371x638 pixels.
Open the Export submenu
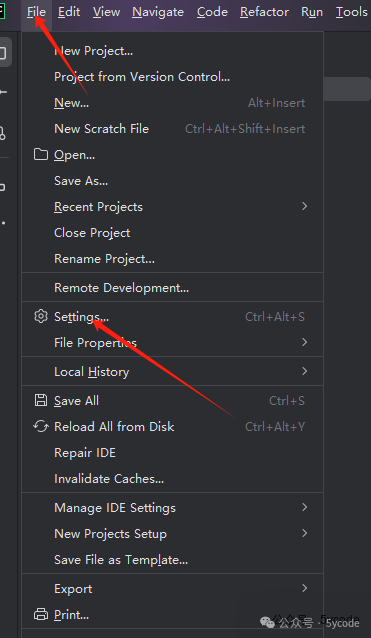[172, 588]
